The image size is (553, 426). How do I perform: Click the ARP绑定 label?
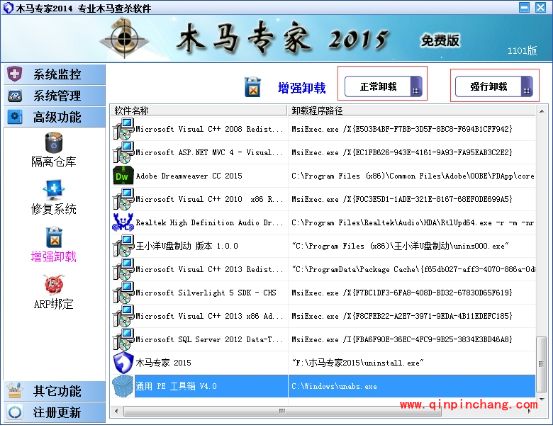(54, 304)
